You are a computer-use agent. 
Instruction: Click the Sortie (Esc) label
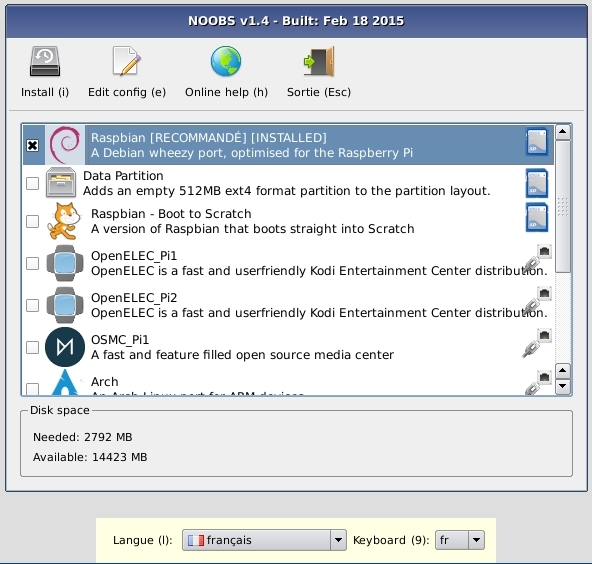(x=319, y=92)
